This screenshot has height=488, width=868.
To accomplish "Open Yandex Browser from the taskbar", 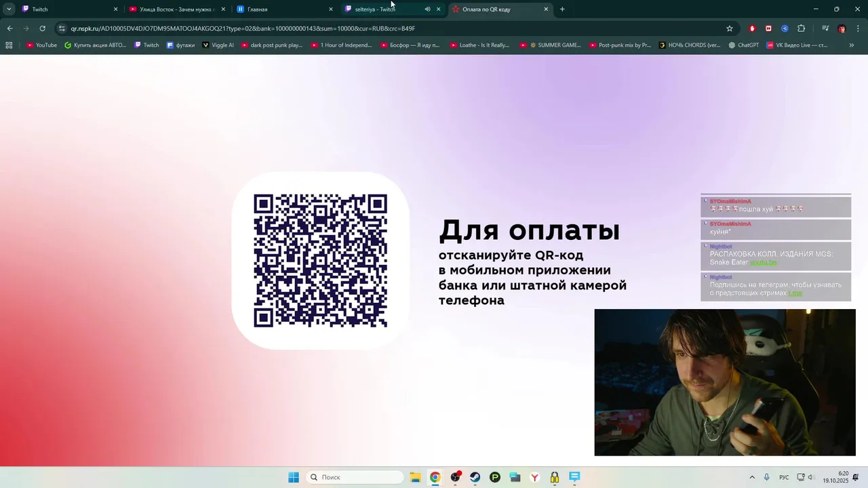I will click(534, 477).
